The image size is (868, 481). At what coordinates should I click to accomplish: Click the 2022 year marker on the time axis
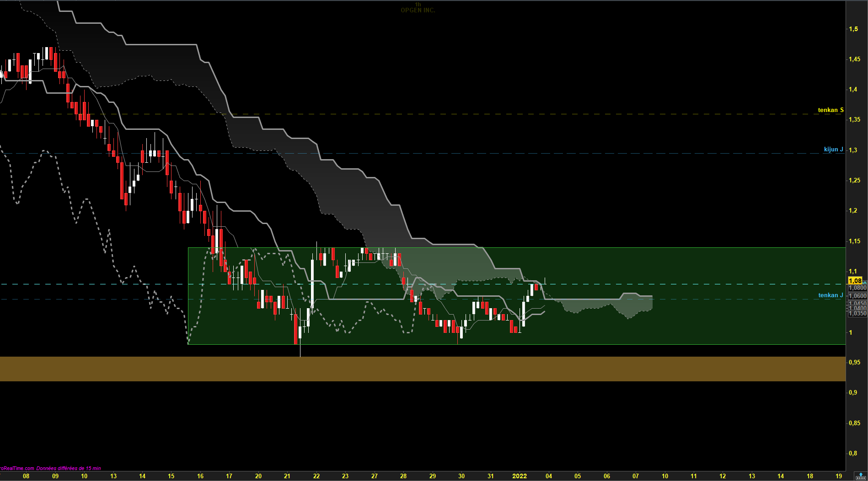click(520, 476)
